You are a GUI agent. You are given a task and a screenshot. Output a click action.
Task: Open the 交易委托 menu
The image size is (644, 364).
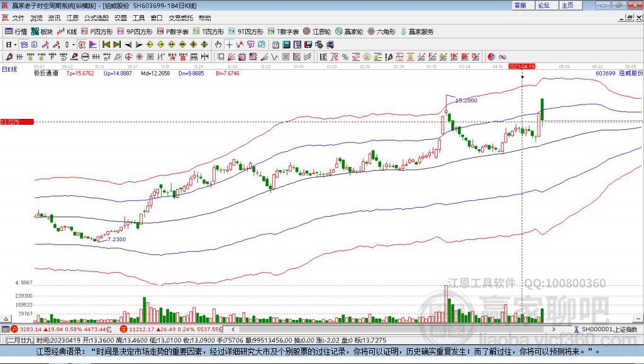click(180, 18)
